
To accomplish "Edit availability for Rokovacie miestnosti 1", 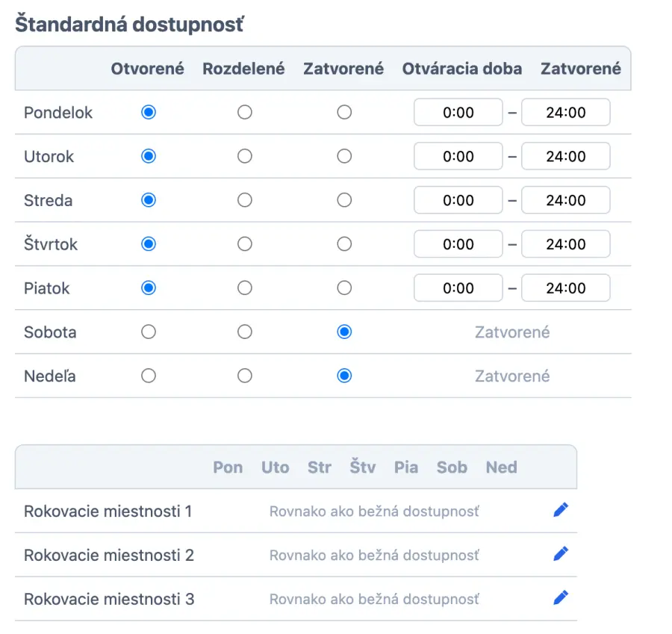I will tap(561, 510).
